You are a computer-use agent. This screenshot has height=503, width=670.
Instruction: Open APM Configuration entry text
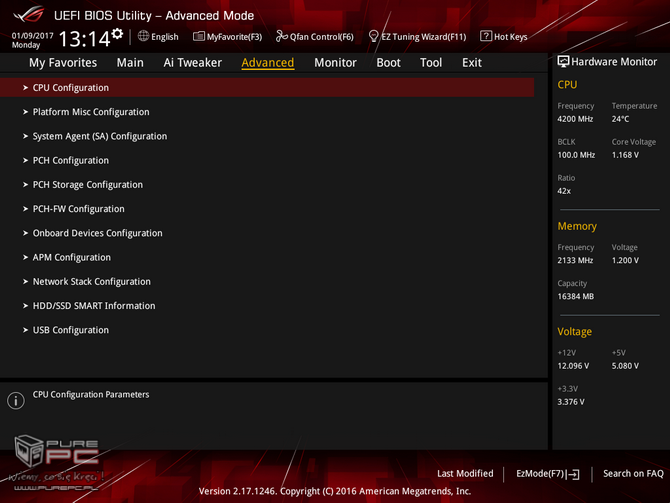pos(72,257)
